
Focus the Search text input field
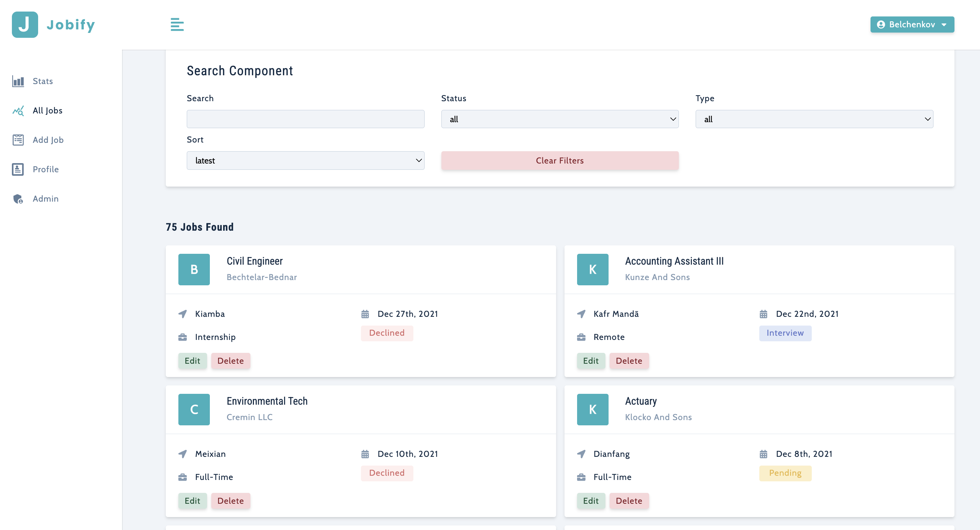[x=305, y=119]
